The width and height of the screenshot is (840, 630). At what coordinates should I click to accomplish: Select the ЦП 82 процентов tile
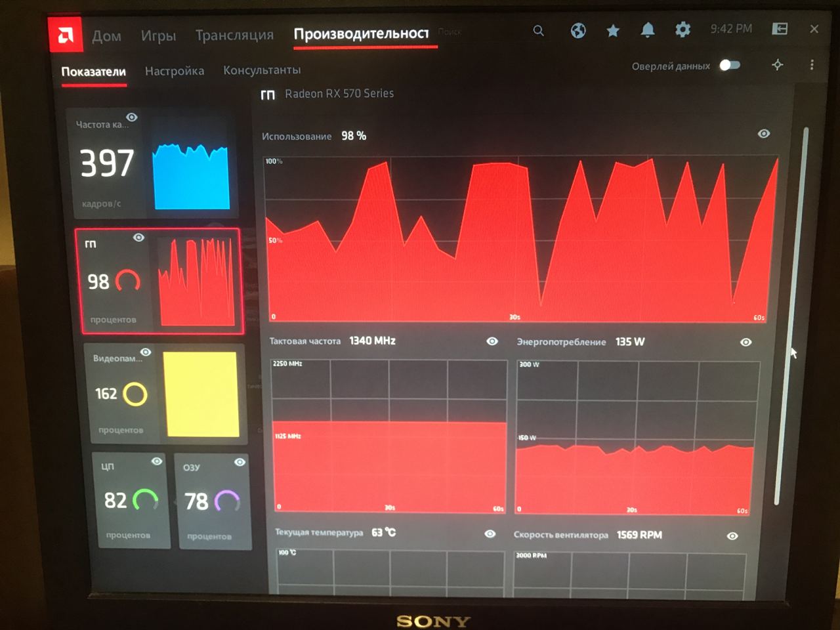click(131, 500)
